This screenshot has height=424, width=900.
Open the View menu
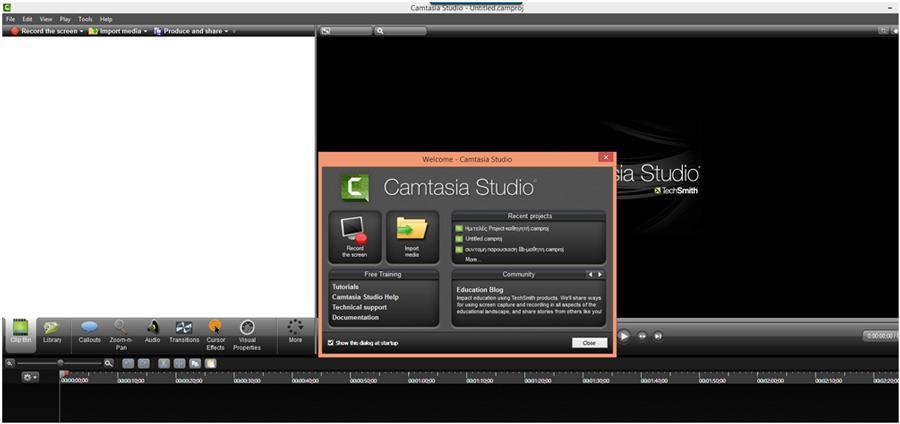pyautogui.click(x=46, y=19)
